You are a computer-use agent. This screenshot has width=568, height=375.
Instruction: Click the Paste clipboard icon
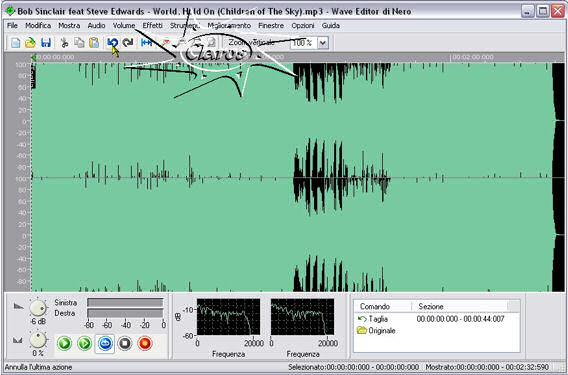coord(94,43)
